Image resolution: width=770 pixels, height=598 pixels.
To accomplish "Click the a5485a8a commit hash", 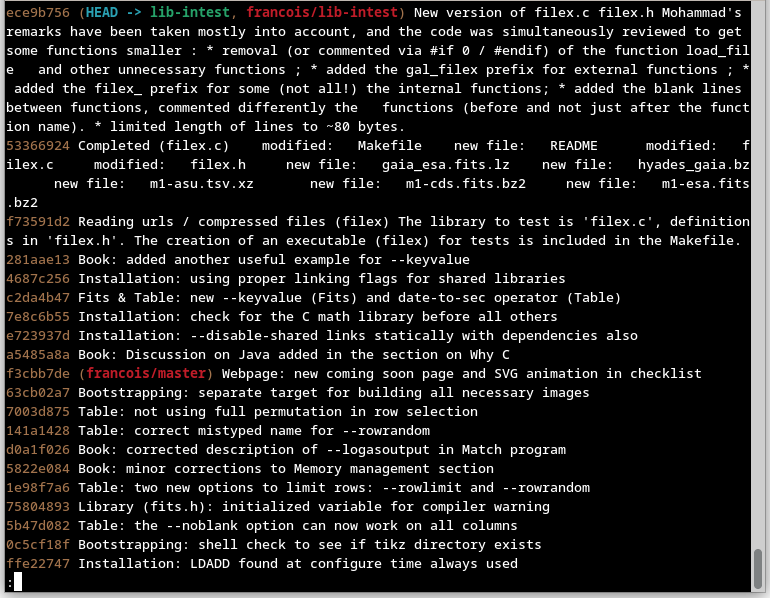I will point(38,355).
